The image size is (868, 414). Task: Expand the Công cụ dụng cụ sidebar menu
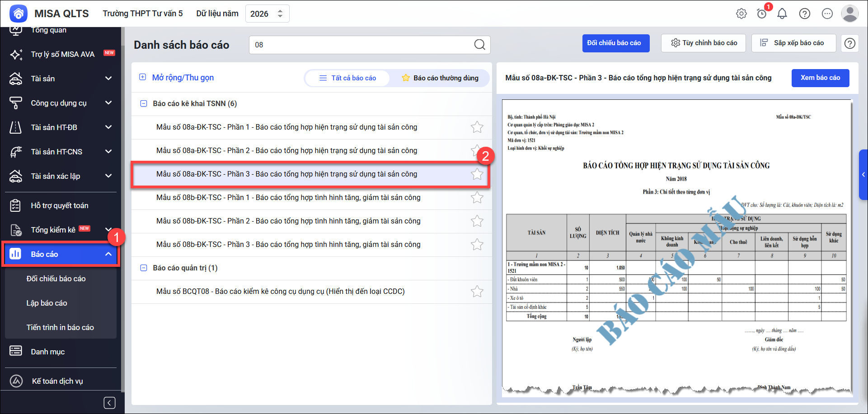click(x=108, y=103)
